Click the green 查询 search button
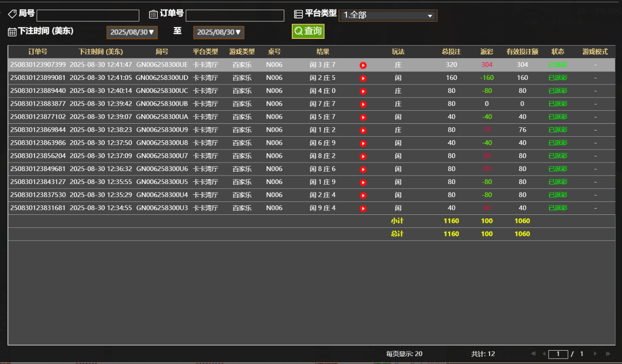Viewport: 622px width, 364px height. tap(308, 31)
